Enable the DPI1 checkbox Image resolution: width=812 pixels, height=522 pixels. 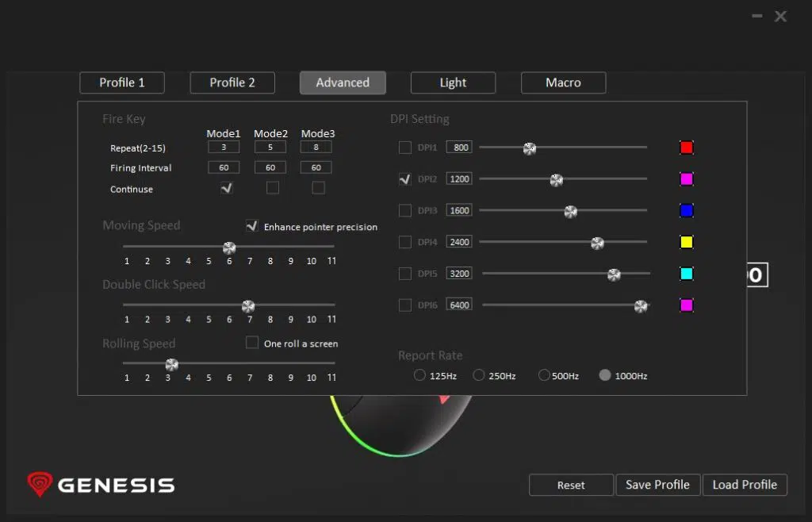(x=405, y=148)
